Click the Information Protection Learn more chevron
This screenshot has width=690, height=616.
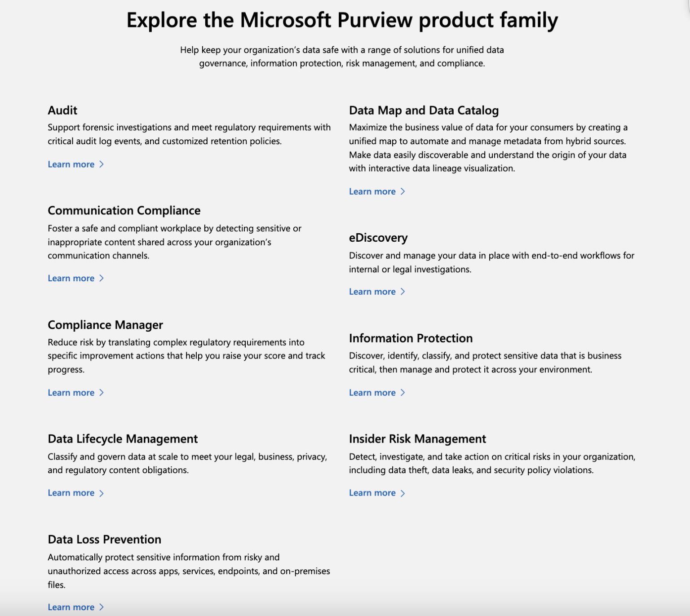(402, 393)
